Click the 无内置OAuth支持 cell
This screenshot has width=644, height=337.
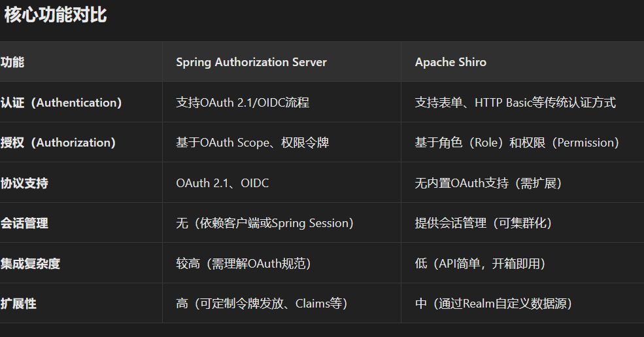[489, 183]
